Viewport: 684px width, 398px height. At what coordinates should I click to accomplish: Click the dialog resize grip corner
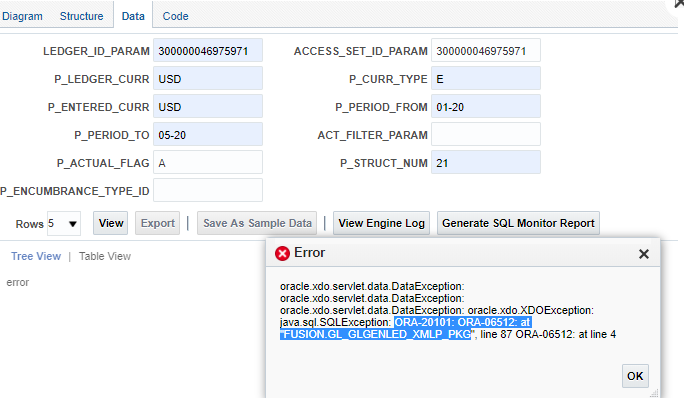pos(654,393)
